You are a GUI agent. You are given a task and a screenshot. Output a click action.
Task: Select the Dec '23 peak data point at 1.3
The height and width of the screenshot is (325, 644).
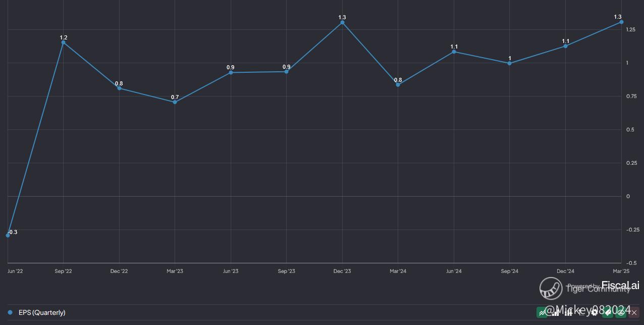point(342,22)
